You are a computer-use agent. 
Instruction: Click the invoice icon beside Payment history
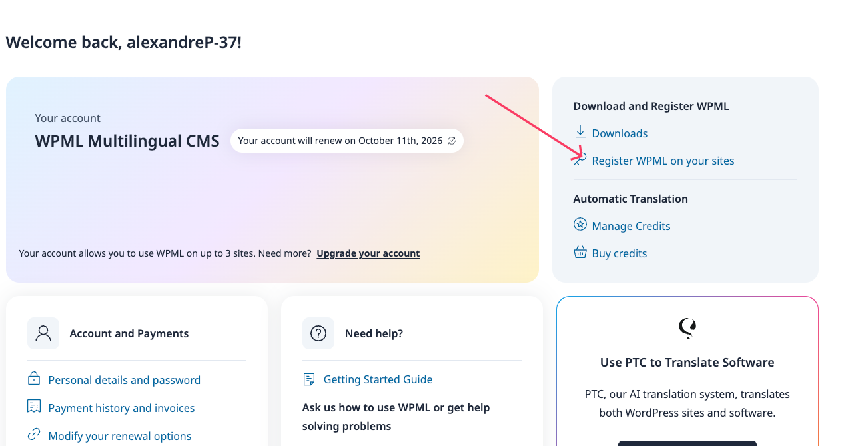[x=34, y=407]
